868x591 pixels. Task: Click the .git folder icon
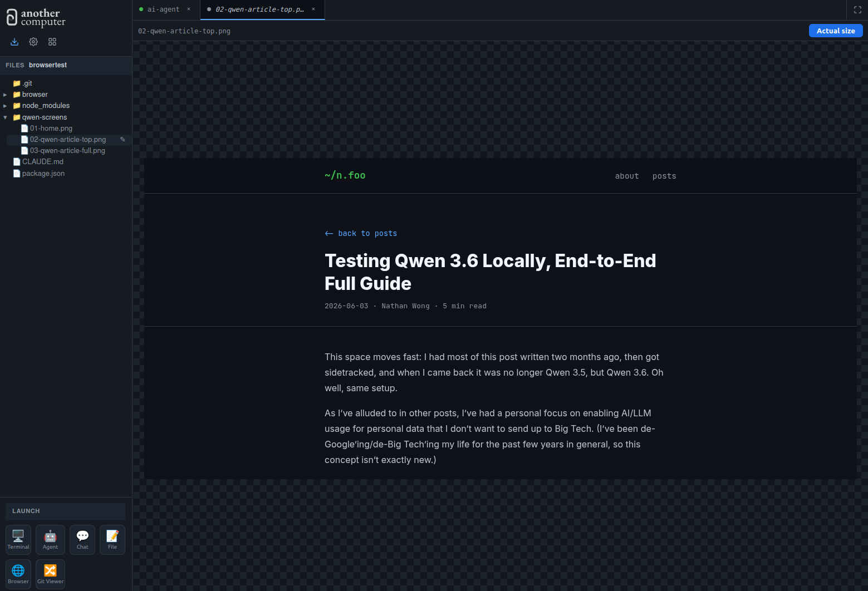click(17, 83)
